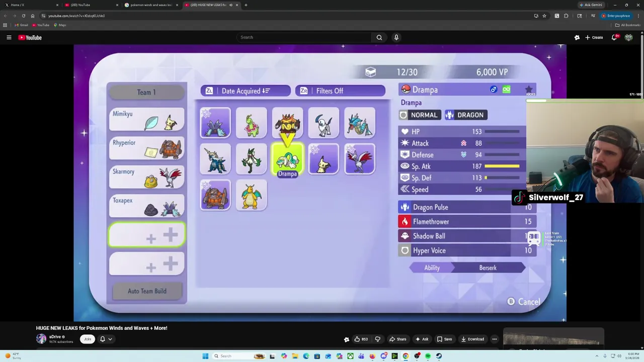Click the Share button
Screen dimensions: 644x362
[x=397, y=339]
